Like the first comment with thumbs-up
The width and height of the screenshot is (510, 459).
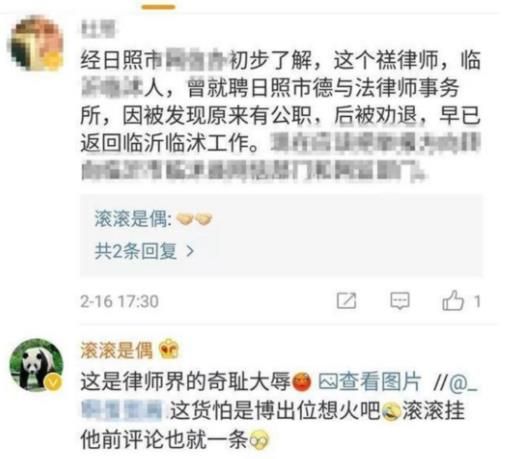click(453, 300)
